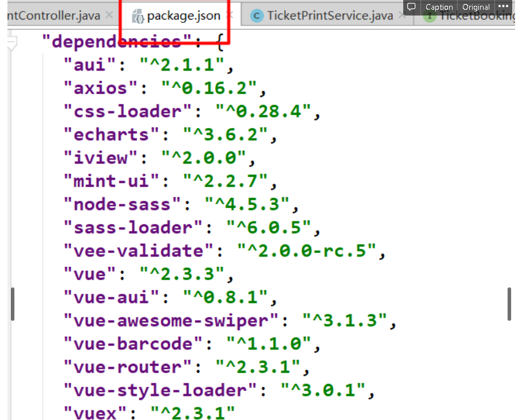Image resolution: width=530 pixels, height=420 pixels.
Task: Click the "^3.1.3" version value
Action: [x=344, y=321]
